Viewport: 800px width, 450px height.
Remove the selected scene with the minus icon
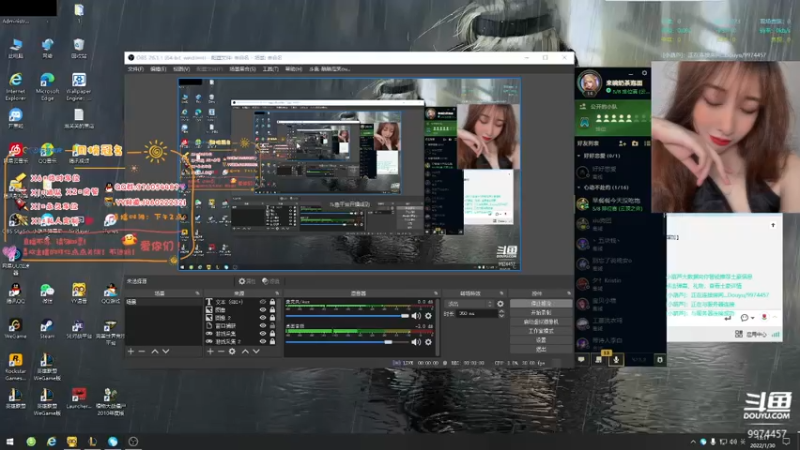[142, 352]
